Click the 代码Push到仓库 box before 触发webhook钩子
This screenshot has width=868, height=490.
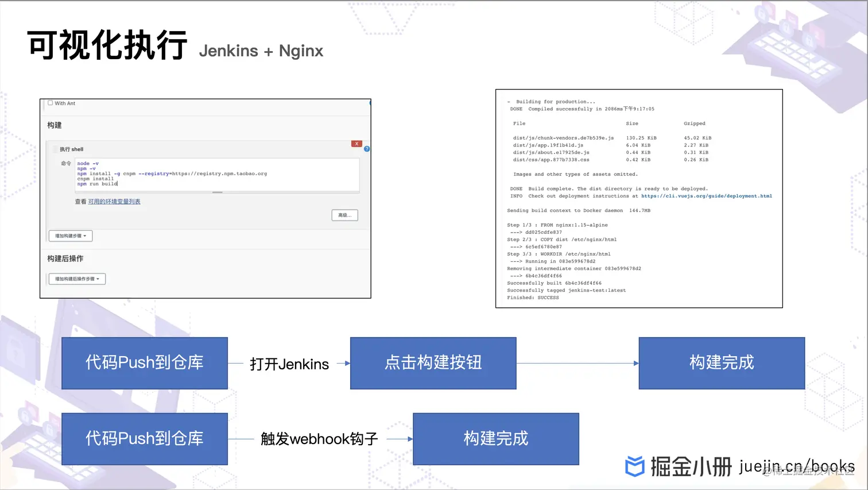tap(145, 439)
